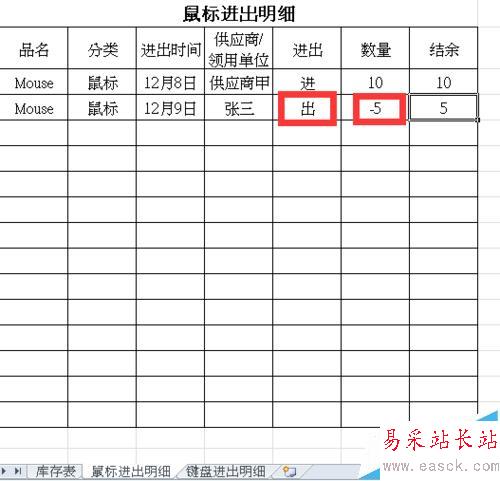Select the 张三 cell

239,108
